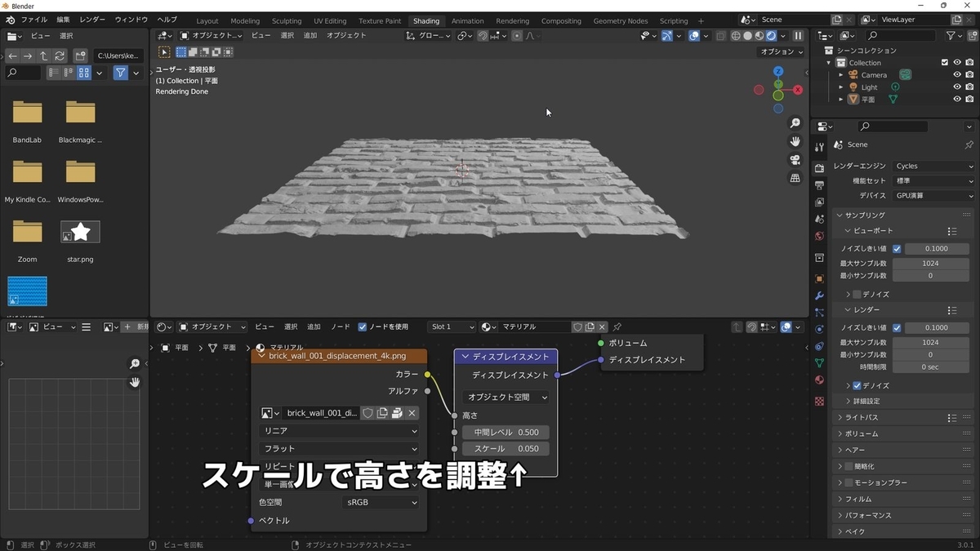The height and width of the screenshot is (551, 980).
Task: Click the outliner search field
Action: click(901, 36)
